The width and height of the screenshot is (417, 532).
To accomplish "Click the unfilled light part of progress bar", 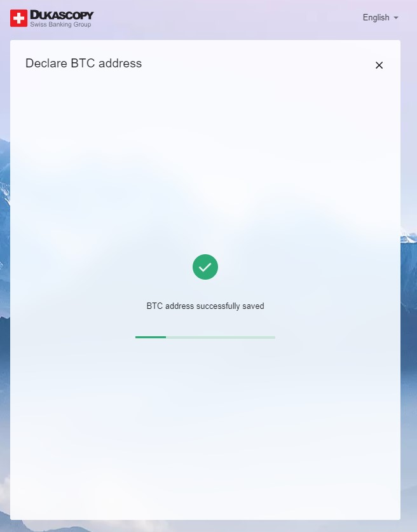I will [x=221, y=338].
